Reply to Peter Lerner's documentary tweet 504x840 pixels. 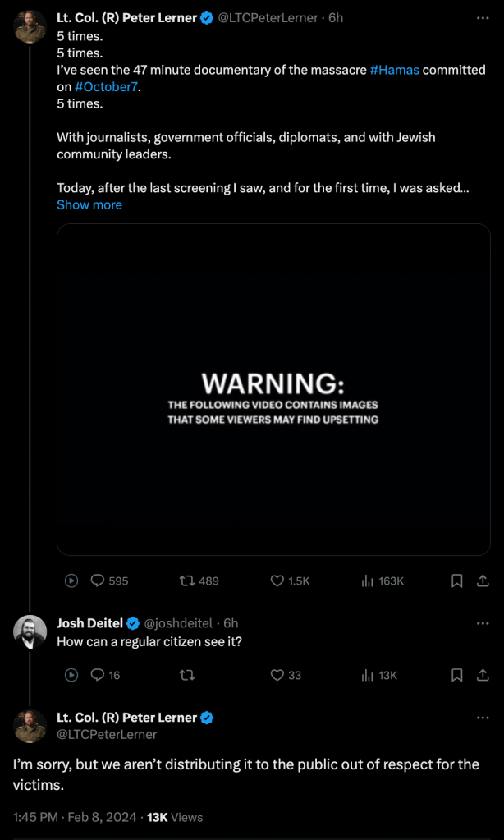pos(97,581)
